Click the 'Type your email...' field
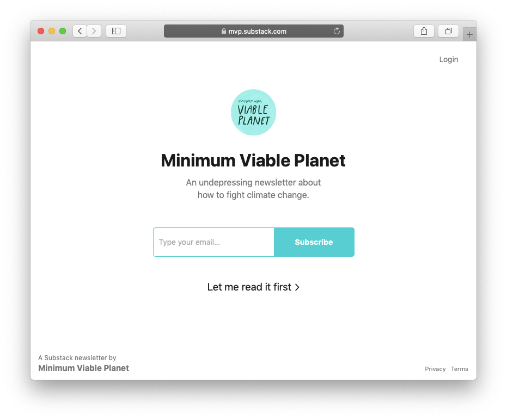 tap(213, 242)
